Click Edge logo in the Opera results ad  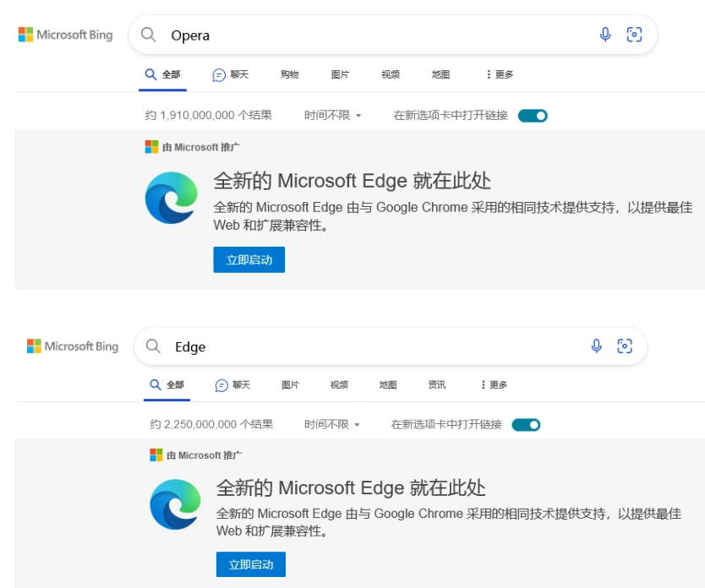click(x=172, y=198)
